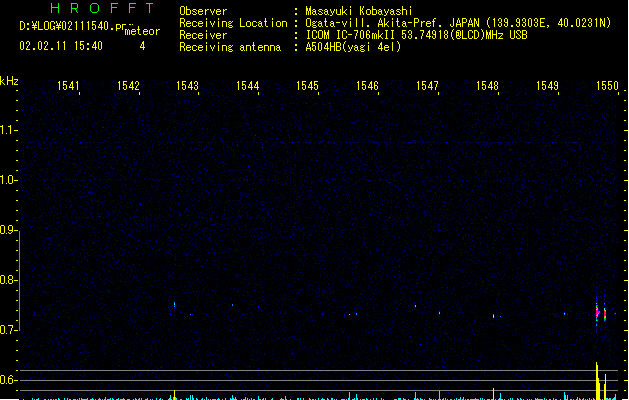
Task: Click the Receiving Location label
Action: [233, 23]
